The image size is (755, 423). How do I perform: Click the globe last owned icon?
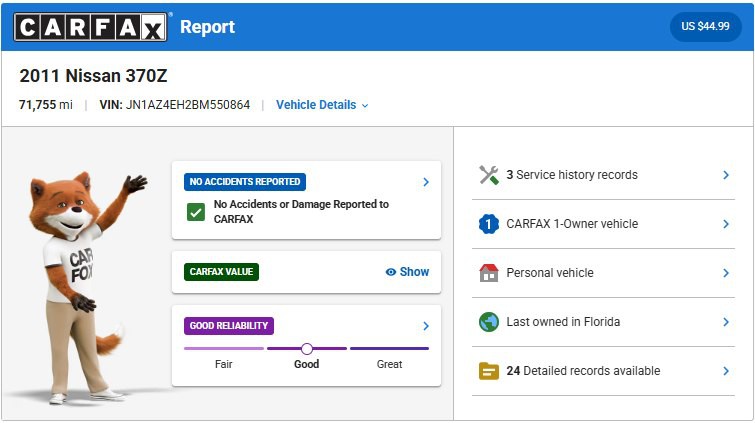(488, 322)
